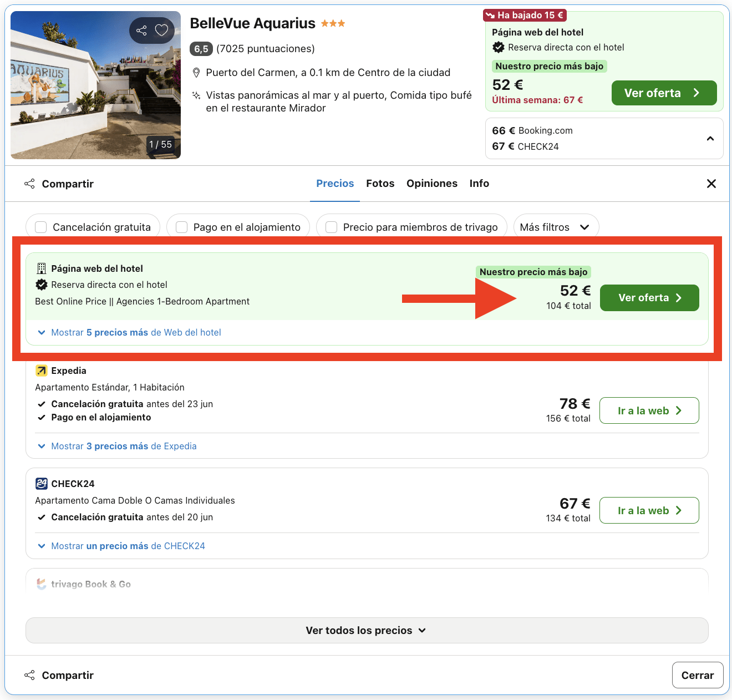The image size is (732, 700).
Task: Close the details panel with X icon
Action: click(x=711, y=184)
